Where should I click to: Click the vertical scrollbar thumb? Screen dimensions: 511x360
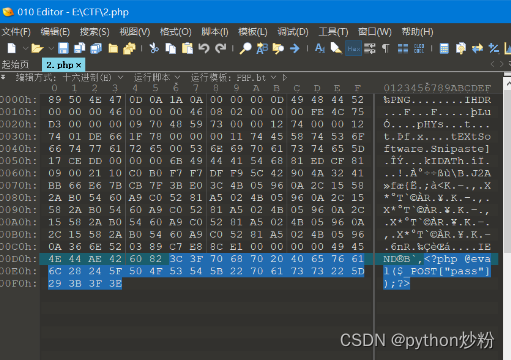click(x=507, y=171)
